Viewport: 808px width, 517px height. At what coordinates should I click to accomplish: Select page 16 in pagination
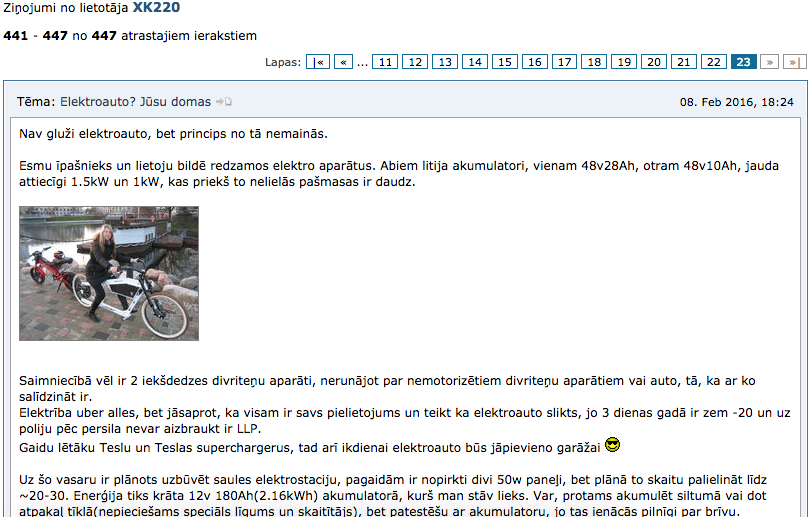tap(534, 62)
